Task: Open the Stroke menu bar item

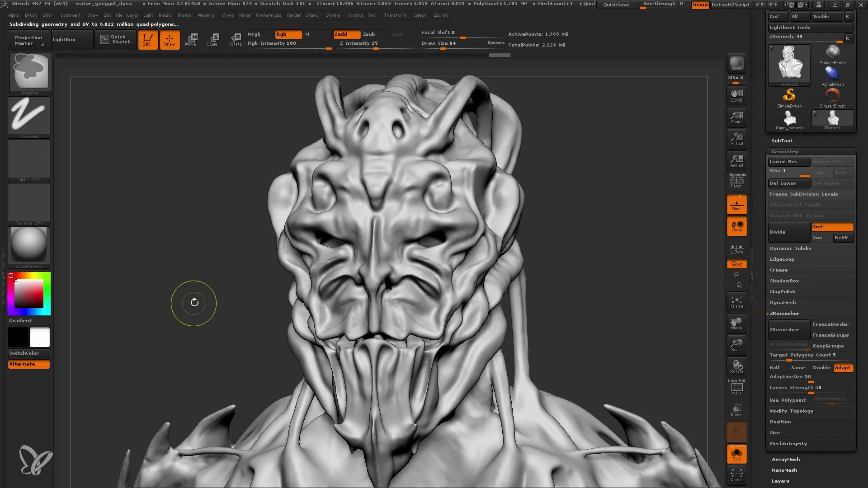Action: point(331,15)
